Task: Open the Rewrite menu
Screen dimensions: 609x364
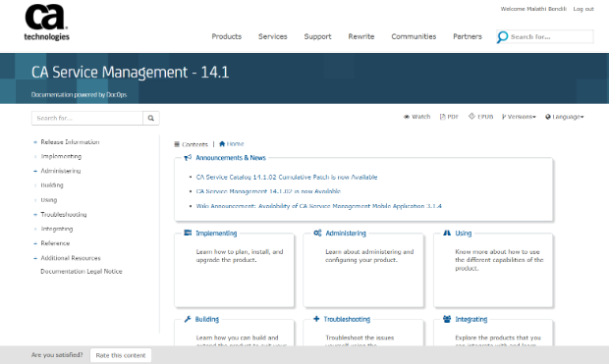Action: click(x=361, y=36)
